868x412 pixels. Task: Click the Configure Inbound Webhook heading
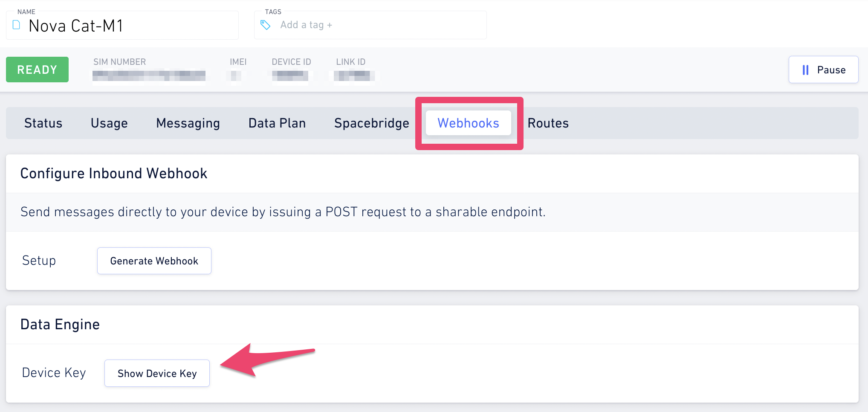pyautogui.click(x=114, y=174)
